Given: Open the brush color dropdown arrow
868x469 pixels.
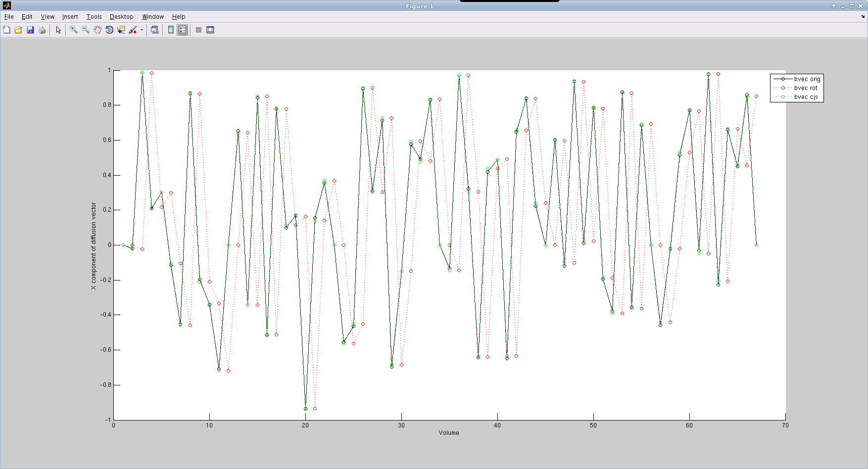Looking at the screenshot, I should click(142, 30).
